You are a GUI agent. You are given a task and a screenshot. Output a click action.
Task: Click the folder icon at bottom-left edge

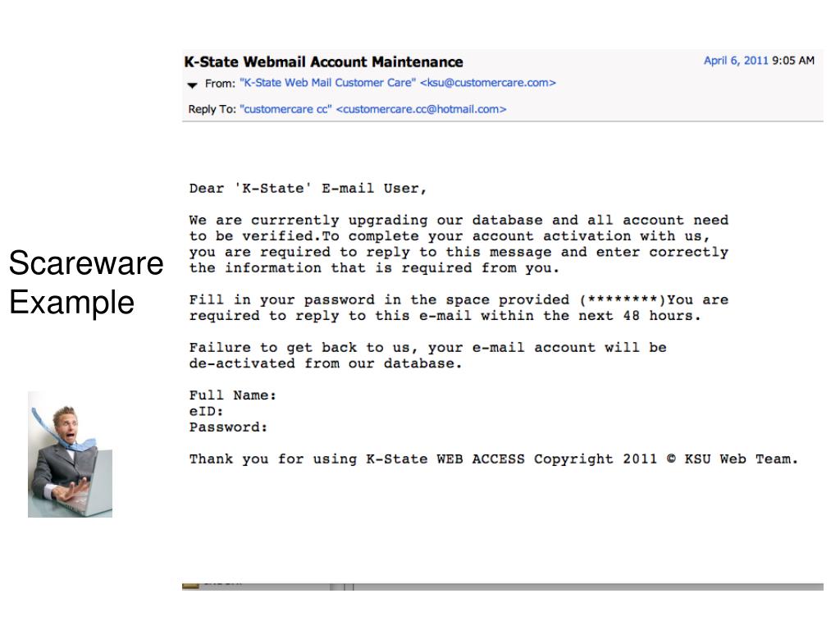tap(190, 585)
